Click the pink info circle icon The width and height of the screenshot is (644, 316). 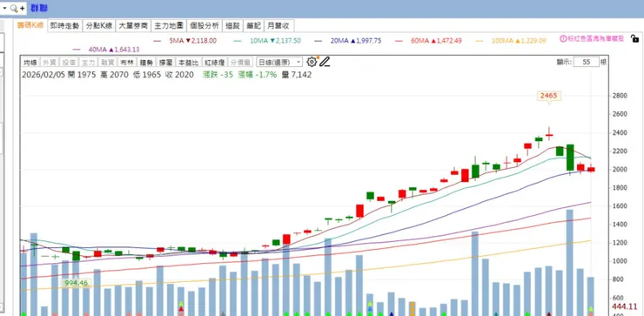coord(563,38)
